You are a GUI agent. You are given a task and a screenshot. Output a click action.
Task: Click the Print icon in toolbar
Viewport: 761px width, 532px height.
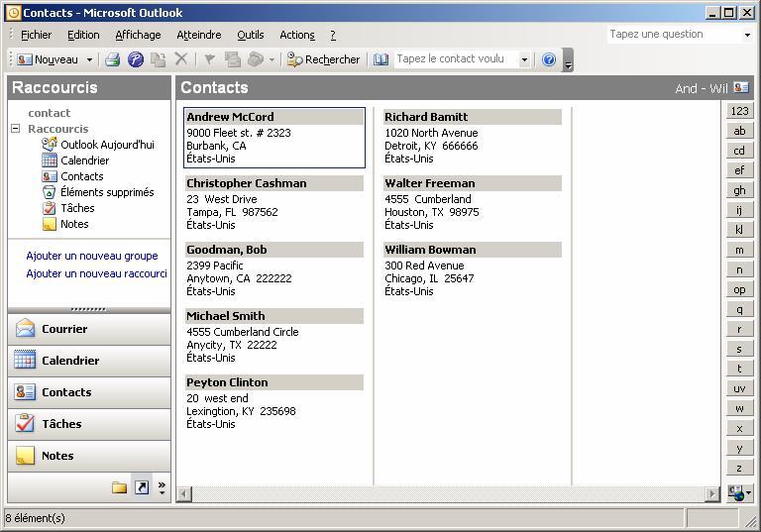(113, 59)
